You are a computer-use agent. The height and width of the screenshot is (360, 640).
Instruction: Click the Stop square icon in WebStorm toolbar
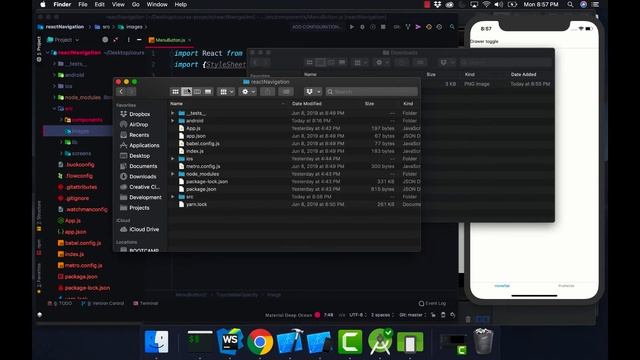(383, 27)
